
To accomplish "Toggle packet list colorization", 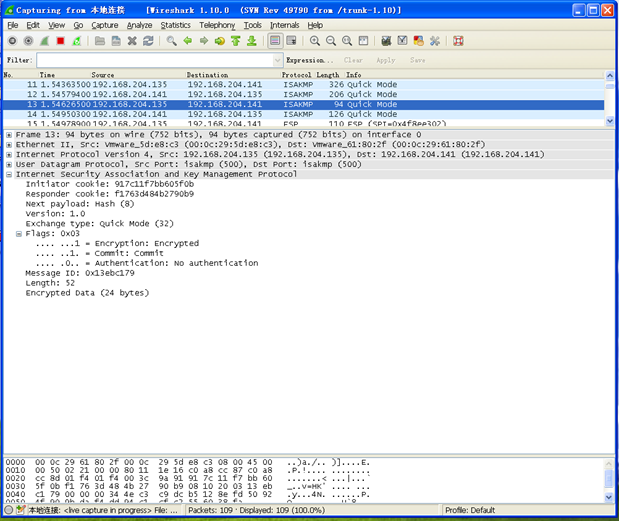I will 275,41.
